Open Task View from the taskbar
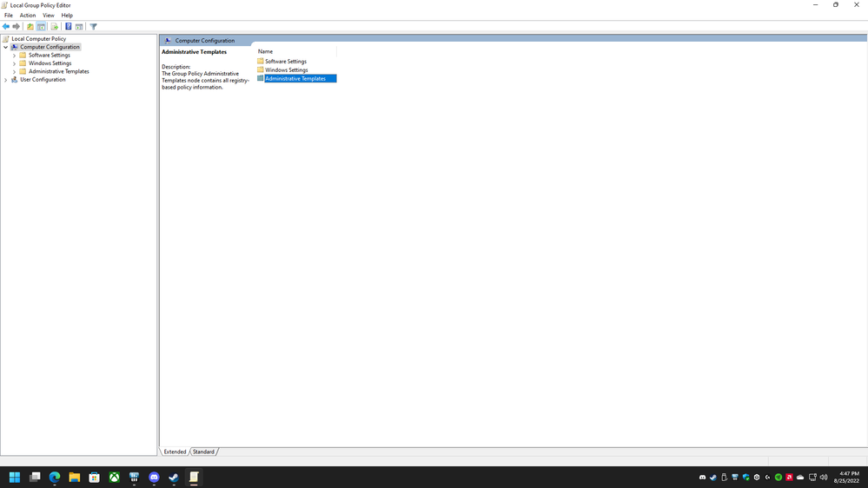 coord(35,477)
